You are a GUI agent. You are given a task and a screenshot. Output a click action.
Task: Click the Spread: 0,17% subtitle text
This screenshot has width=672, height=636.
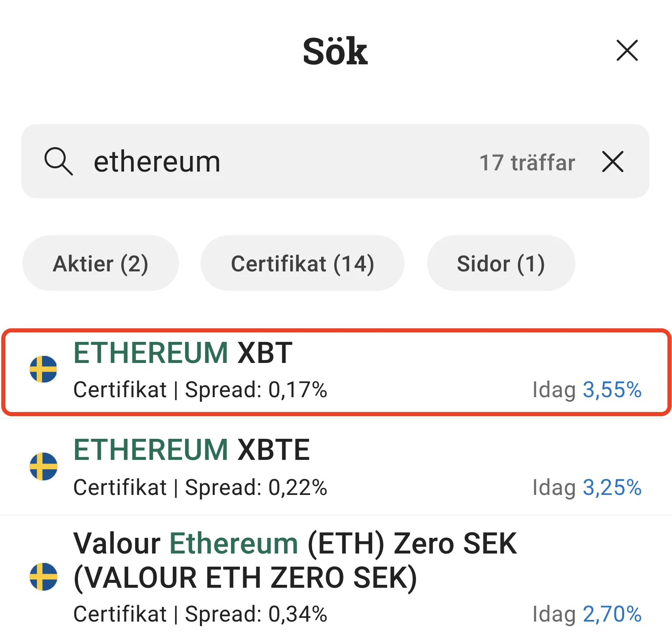point(256,390)
